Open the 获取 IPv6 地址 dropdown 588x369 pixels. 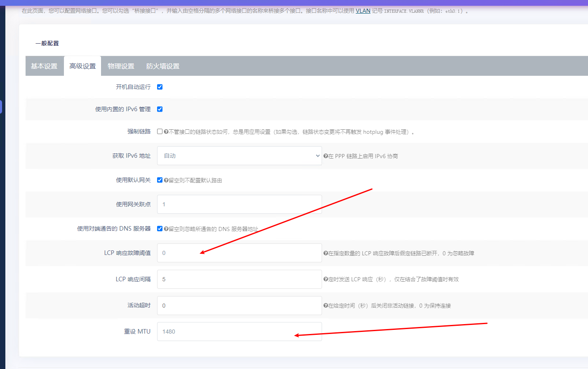click(x=239, y=156)
